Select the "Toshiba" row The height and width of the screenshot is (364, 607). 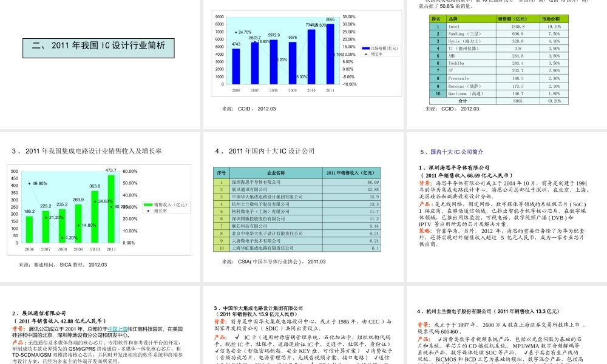pyautogui.click(x=499, y=64)
